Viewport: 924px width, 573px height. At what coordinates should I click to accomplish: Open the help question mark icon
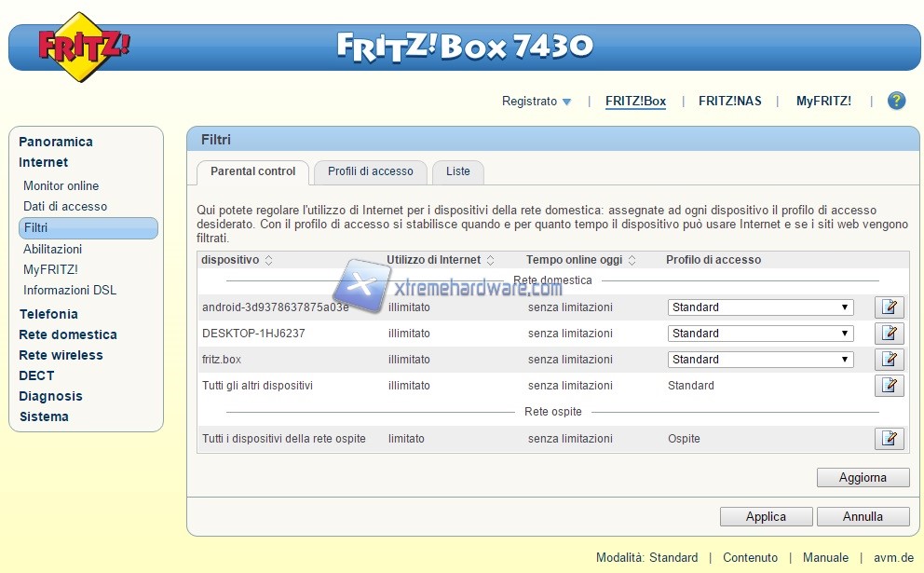coord(896,101)
